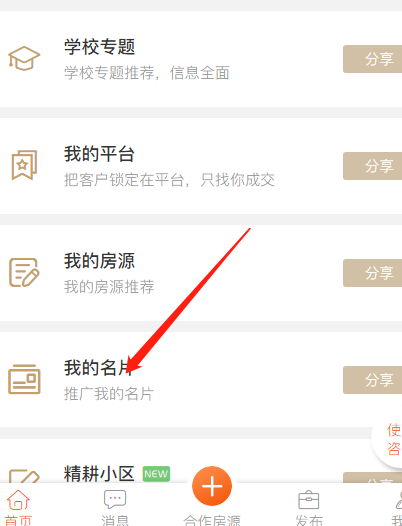Tap the business card icon for 我的名片
The height and width of the screenshot is (526, 402).
(x=24, y=379)
